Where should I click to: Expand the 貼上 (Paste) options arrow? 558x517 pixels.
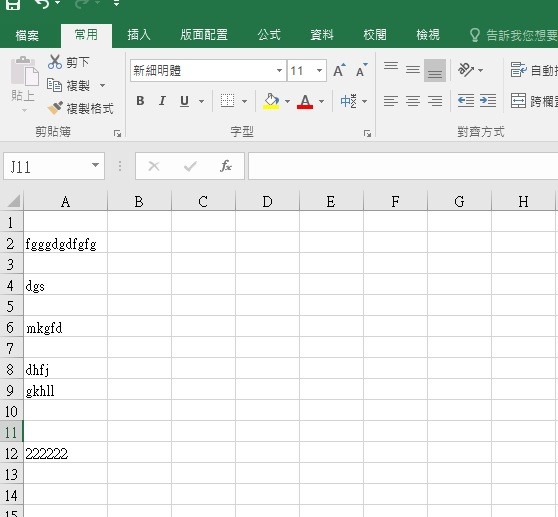tap(24, 110)
